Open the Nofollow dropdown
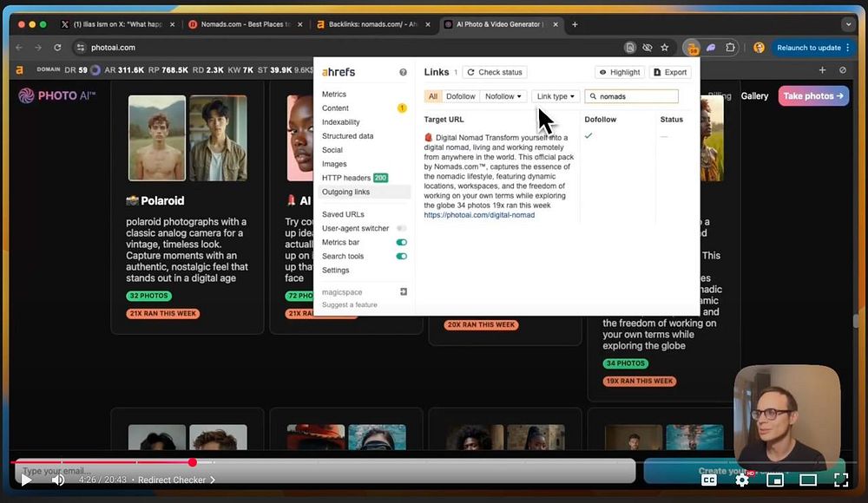868x503 pixels. click(503, 96)
